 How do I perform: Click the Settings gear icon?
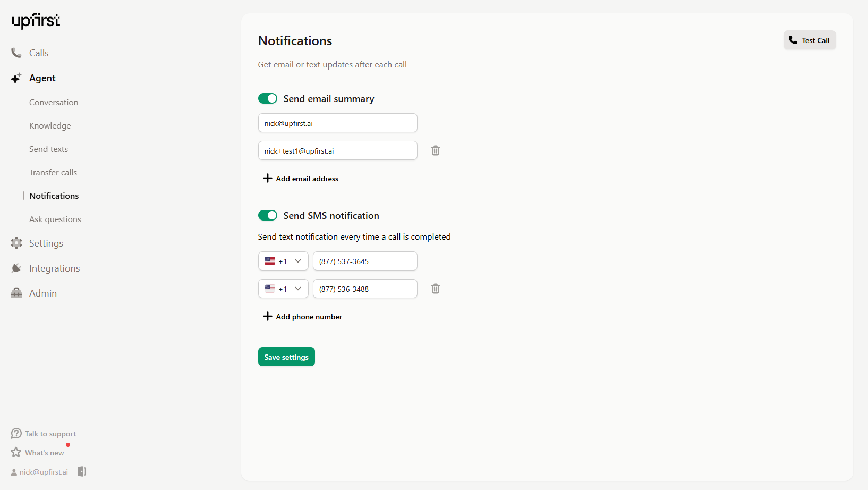[16, 243]
